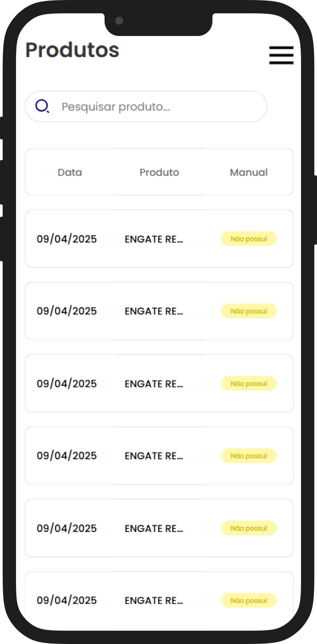Click "Não possui" badge in first product row

point(249,239)
